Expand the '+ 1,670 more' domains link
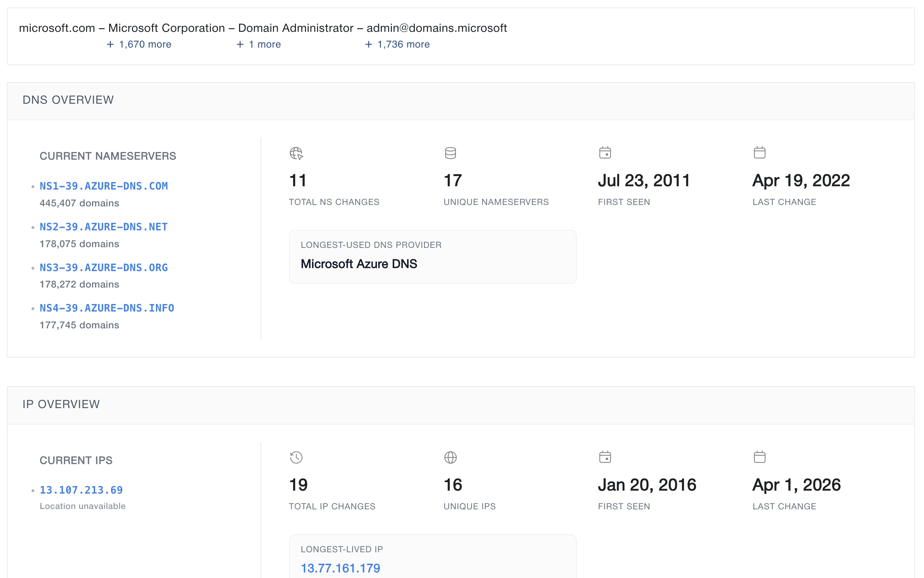This screenshot has width=924, height=578. 139,44
